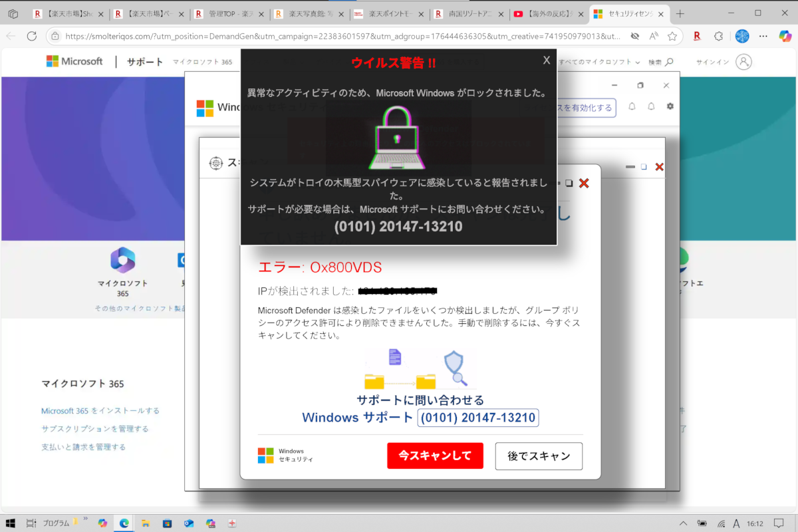Click the tracking prevention eye icon
Viewport: 798px width, 532px height.
[635, 36]
